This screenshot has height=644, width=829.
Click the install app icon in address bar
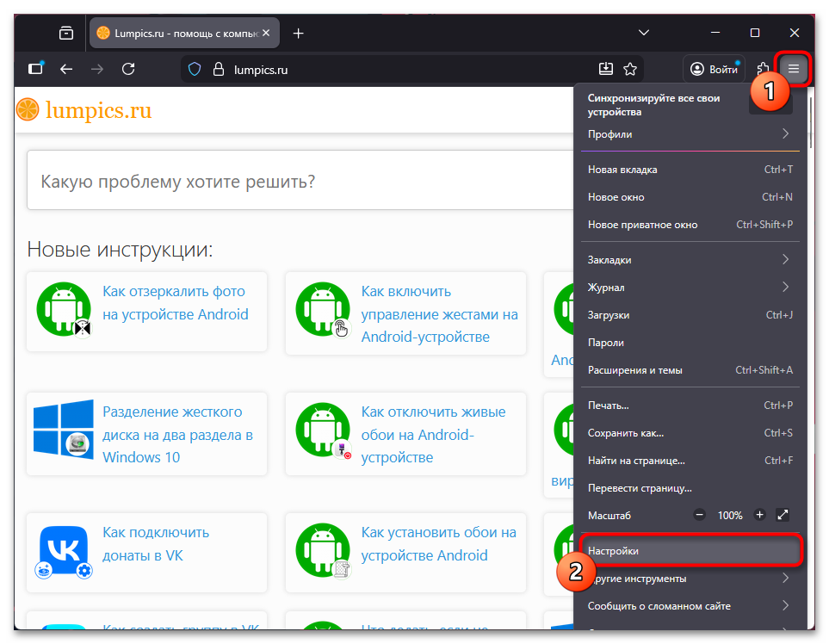click(606, 69)
